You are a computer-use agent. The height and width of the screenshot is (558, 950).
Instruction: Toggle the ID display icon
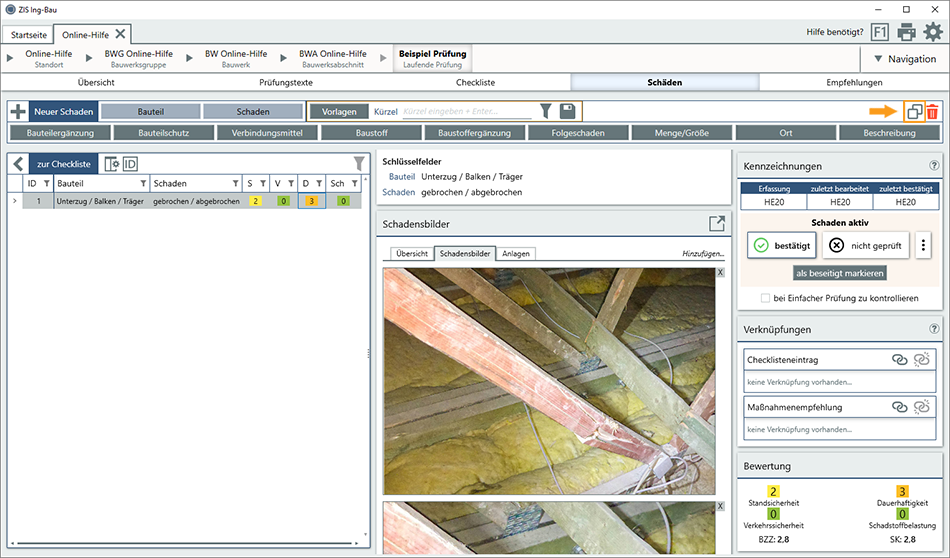pos(130,164)
